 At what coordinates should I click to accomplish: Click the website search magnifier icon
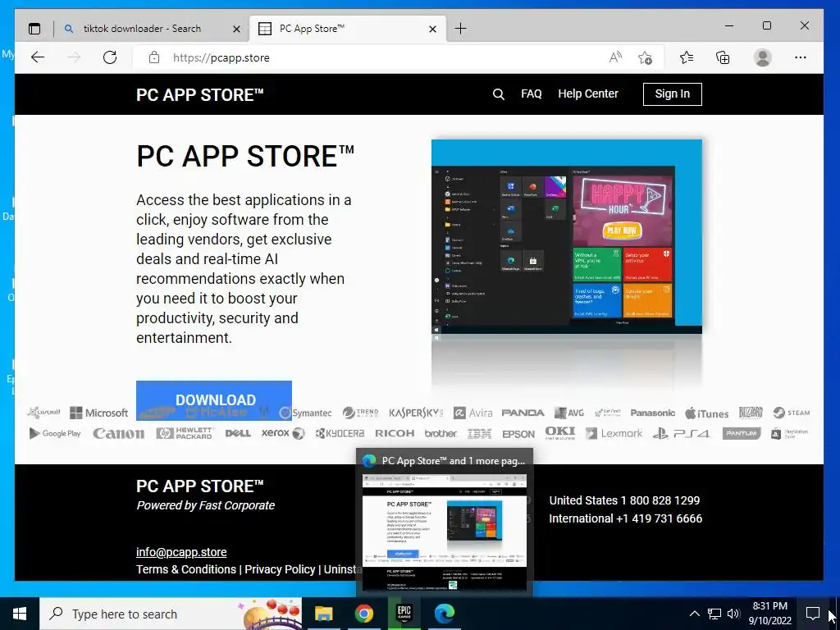498,94
